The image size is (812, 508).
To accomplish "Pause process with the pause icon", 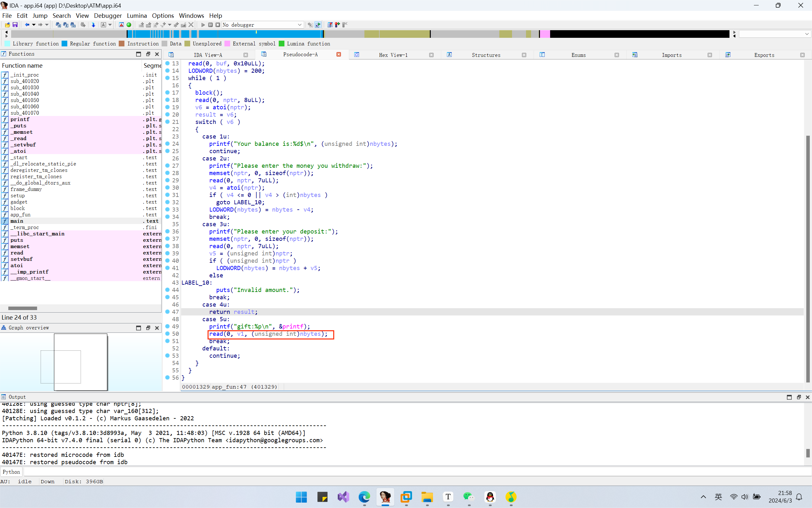I will (210, 25).
